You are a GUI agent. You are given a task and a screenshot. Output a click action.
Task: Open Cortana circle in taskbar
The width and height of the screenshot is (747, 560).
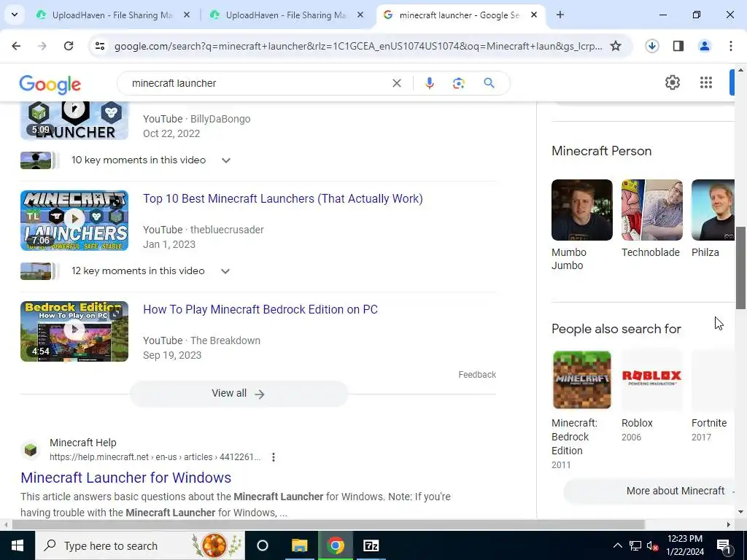263,545
